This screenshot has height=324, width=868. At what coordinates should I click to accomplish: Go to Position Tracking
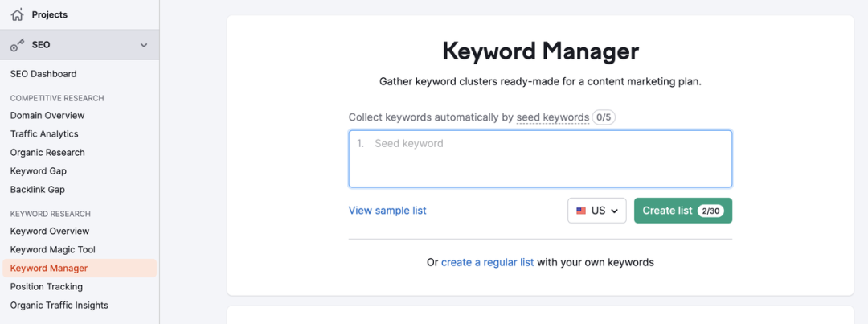(47, 287)
